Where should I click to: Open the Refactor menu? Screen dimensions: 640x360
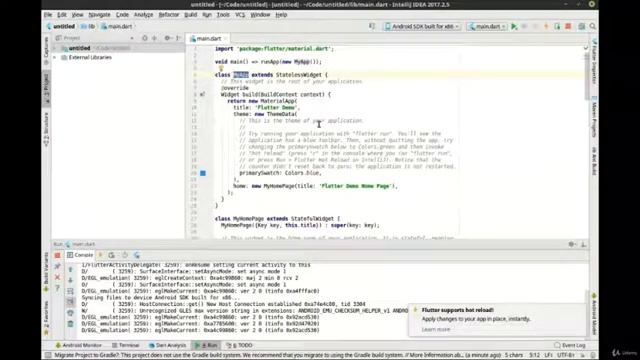[x=169, y=15]
